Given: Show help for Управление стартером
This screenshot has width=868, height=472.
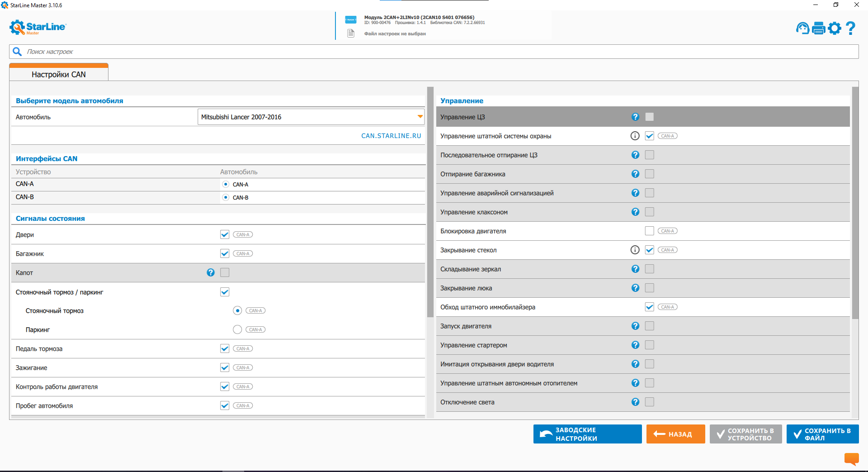Looking at the screenshot, I should (635, 345).
